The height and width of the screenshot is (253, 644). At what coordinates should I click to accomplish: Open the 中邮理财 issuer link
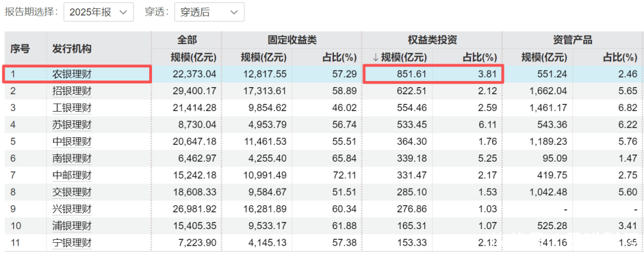(72, 175)
